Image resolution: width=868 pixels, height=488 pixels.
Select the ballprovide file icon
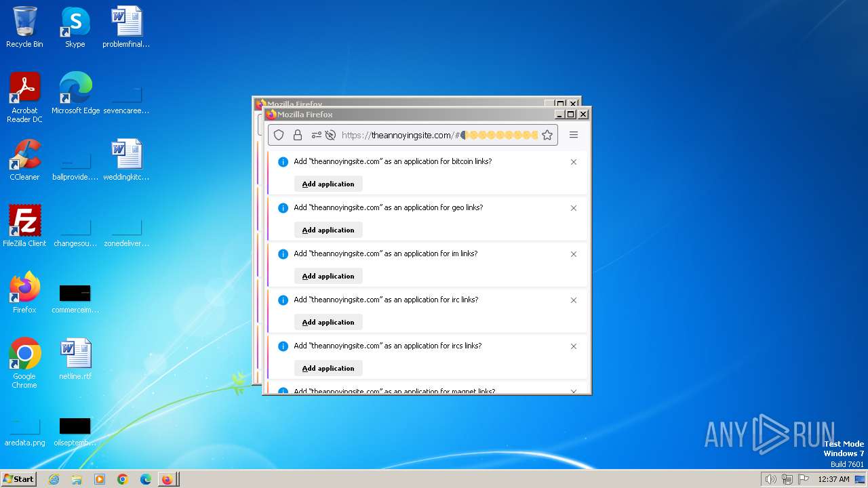[x=75, y=165]
